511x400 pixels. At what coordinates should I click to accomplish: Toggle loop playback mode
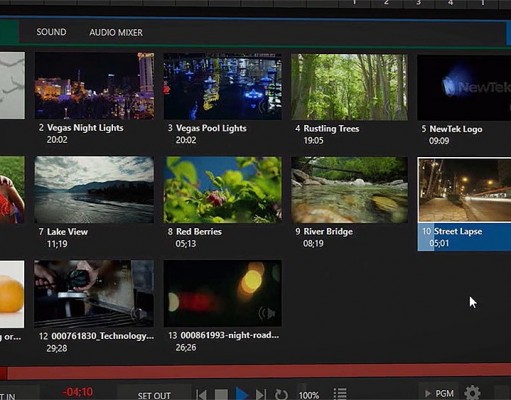coord(281,395)
